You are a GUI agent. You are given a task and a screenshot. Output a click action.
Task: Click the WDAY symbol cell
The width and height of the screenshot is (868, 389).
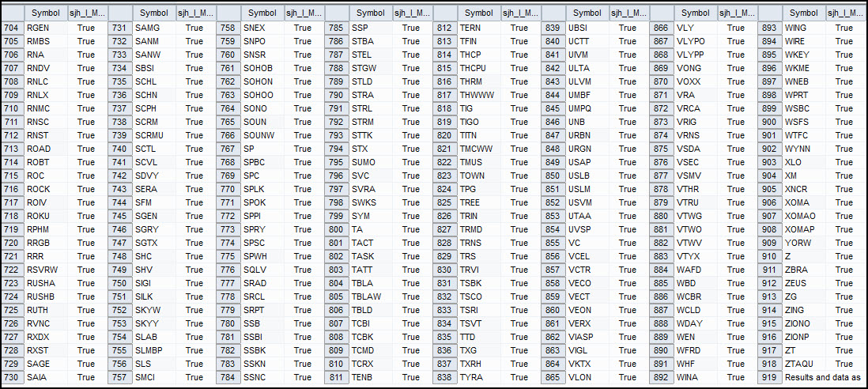[x=696, y=323]
